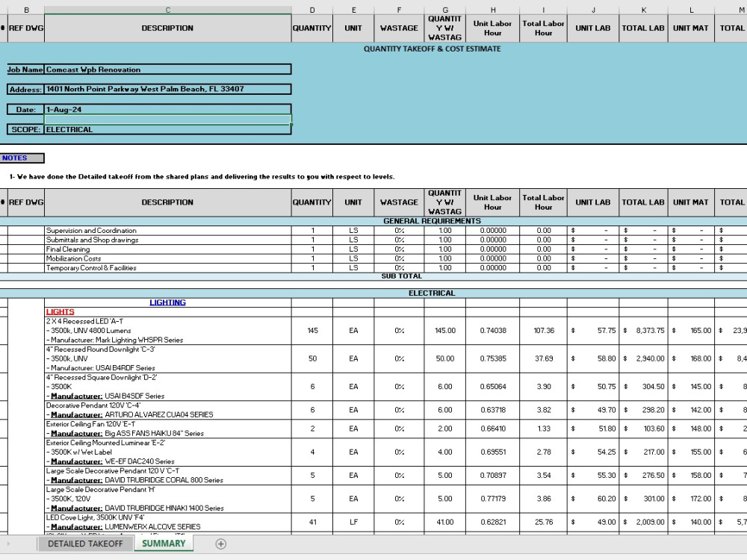Select 'Temporary Control & Facilities' cell
This screenshot has width=747, height=560.
click(167, 268)
